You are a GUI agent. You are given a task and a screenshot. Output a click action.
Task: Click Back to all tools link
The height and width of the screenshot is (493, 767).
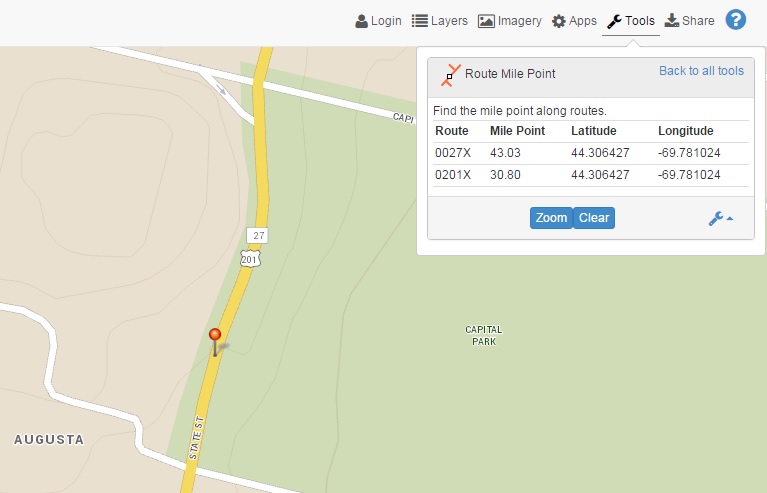tap(701, 71)
